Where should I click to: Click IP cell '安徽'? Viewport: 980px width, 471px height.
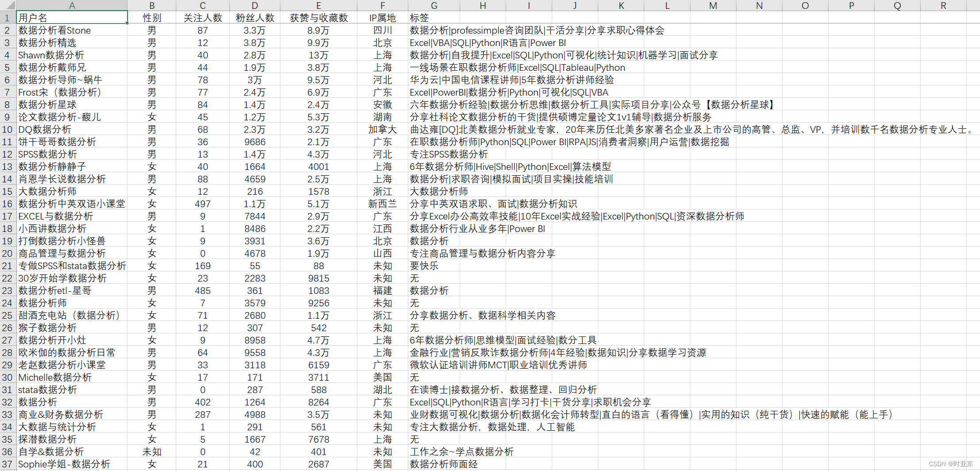[x=383, y=105]
